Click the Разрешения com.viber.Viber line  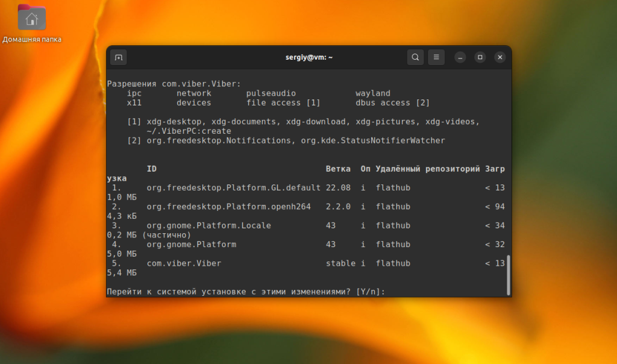[174, 84]
